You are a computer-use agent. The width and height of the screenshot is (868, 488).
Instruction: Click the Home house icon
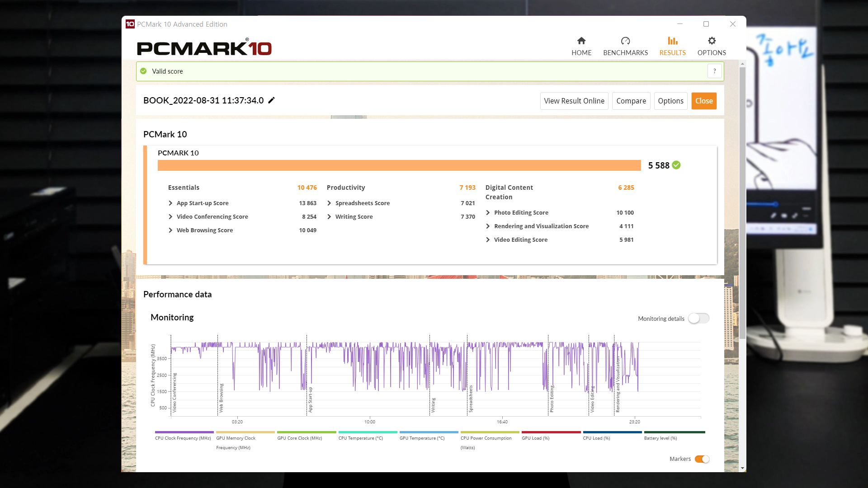[581, 41]
